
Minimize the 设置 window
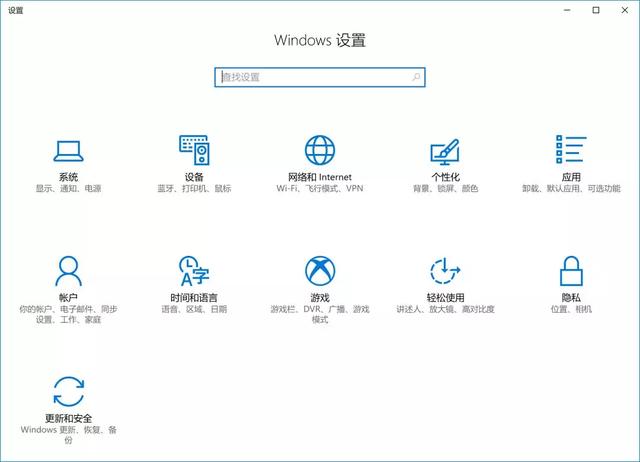567,10
